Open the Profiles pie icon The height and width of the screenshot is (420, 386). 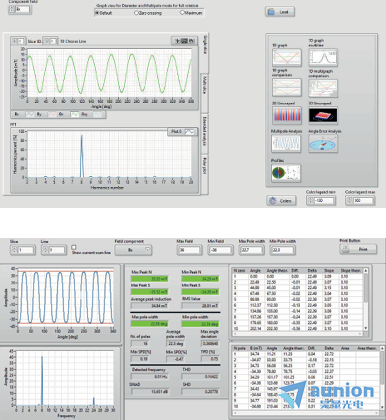tap(286, 173)
